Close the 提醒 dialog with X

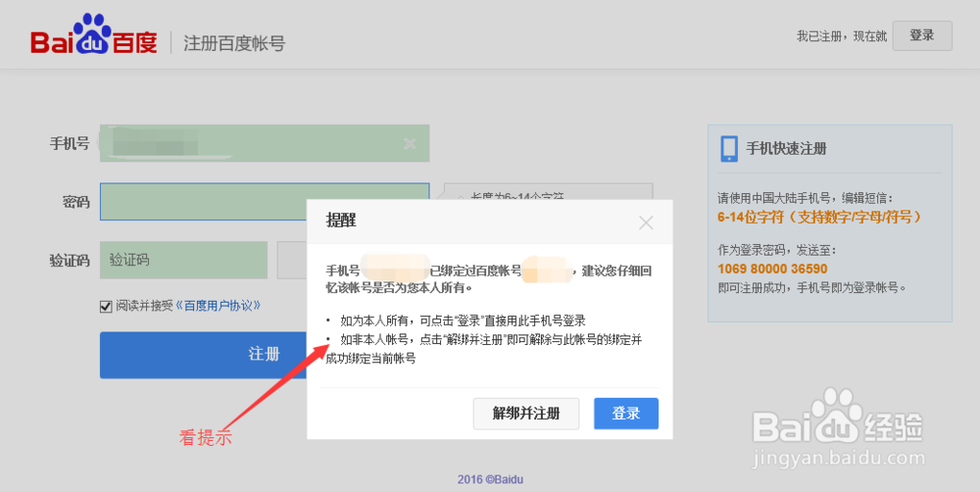tap(646, 221)
